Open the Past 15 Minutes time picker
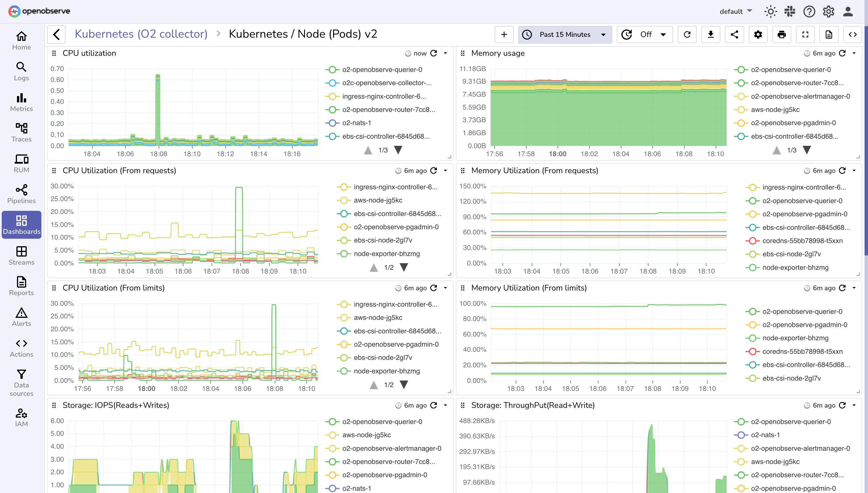868x493 pixels. coord(564,34)
